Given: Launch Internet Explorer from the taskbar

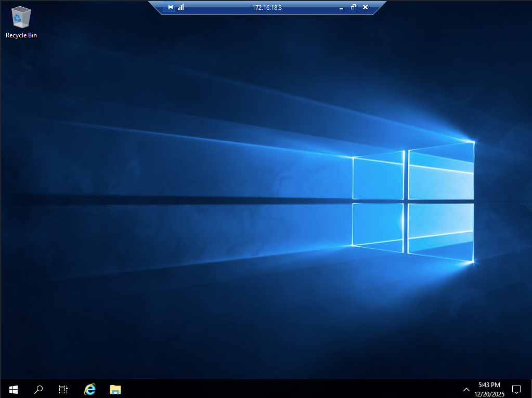Looking at the screenshot, I should tap(90, 389).
